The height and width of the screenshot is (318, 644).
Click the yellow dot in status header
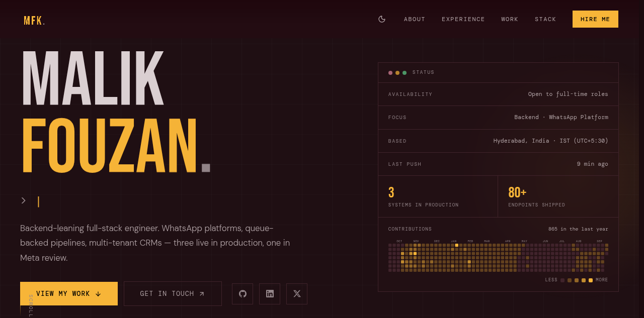pyautogui.click(x=397, y=73)
